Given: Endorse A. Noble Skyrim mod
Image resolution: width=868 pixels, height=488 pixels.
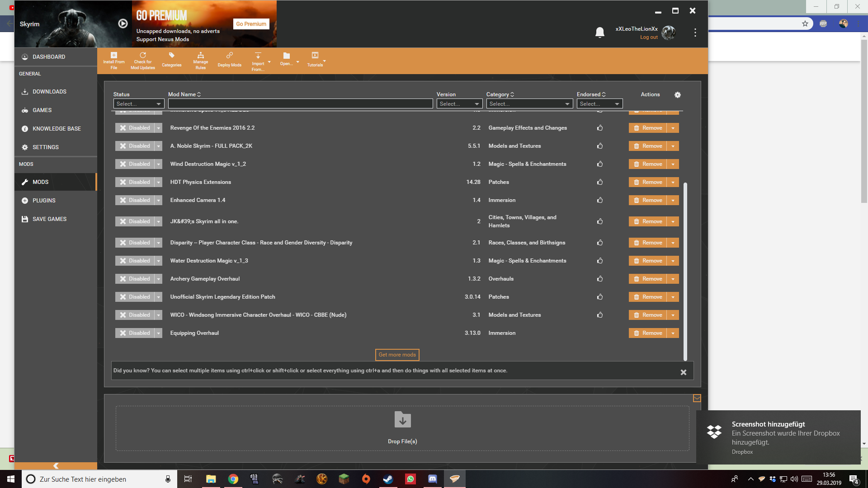Looking at the screenshot, I should (x=600, y=146).
